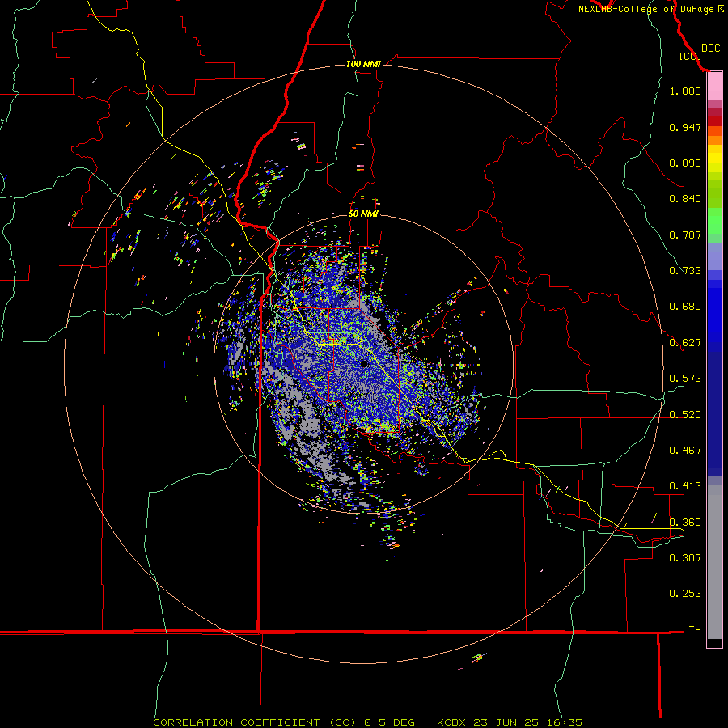This screenshot has height=728, width=728.
Task: Click the '50 NMI' range ring label
Action: tap(363, 214)
